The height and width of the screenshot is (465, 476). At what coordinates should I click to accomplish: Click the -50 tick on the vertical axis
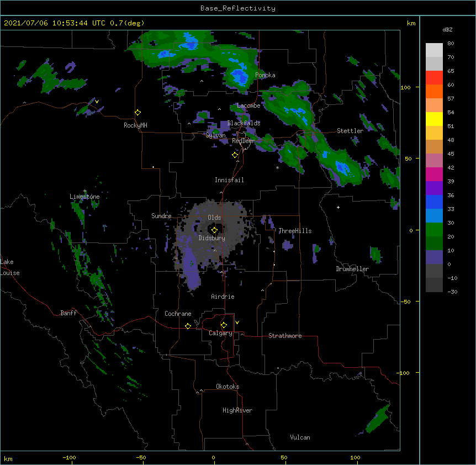(x=405, y=302)
